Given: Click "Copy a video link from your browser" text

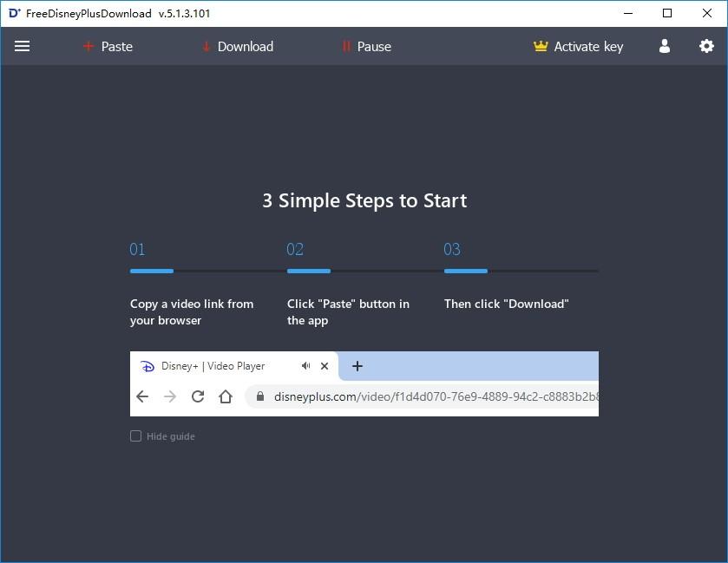Looking at the screenshot, I should [x=192, y=312].
